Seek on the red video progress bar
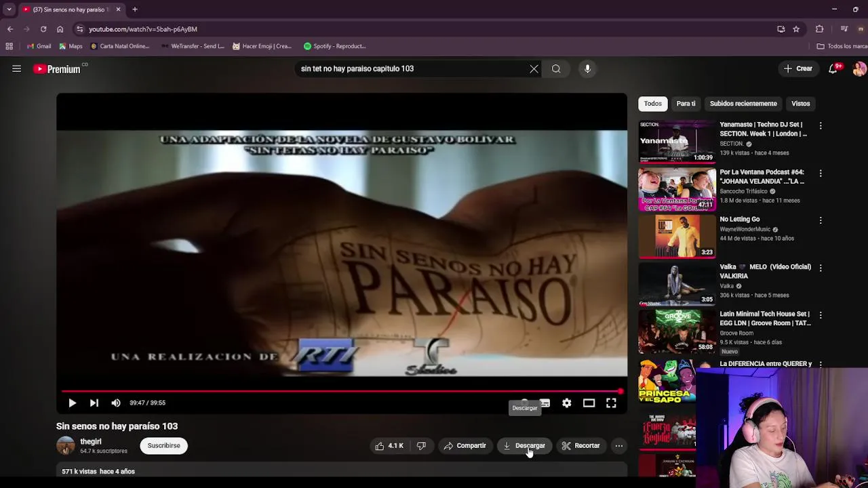The width and height of the screenshot is (868, 488). (x=341, y=391)
